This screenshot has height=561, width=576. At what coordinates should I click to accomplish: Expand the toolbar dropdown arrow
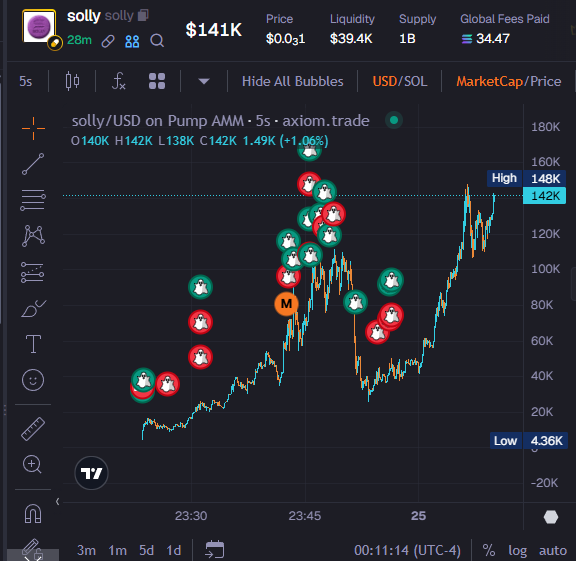tap(204, 81)
